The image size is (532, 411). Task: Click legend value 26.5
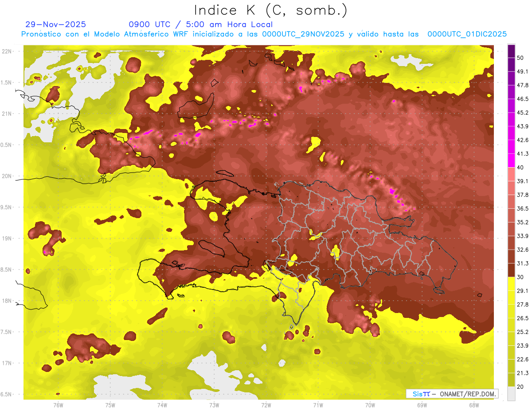click(523, 318)
